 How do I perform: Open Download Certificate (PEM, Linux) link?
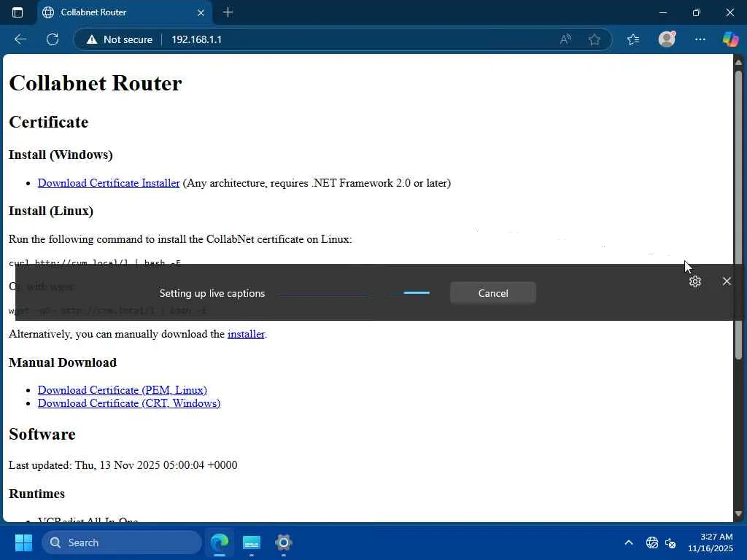(x=123, y=390)
